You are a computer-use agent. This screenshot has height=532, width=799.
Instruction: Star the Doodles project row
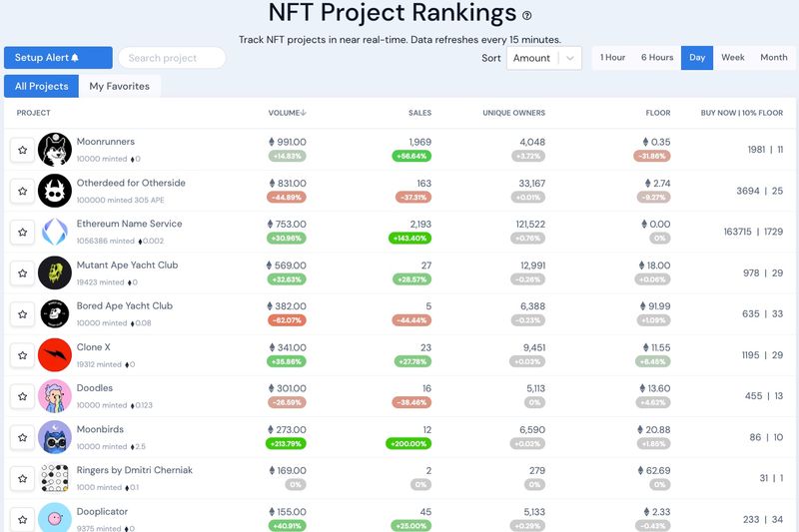[22, 396]
